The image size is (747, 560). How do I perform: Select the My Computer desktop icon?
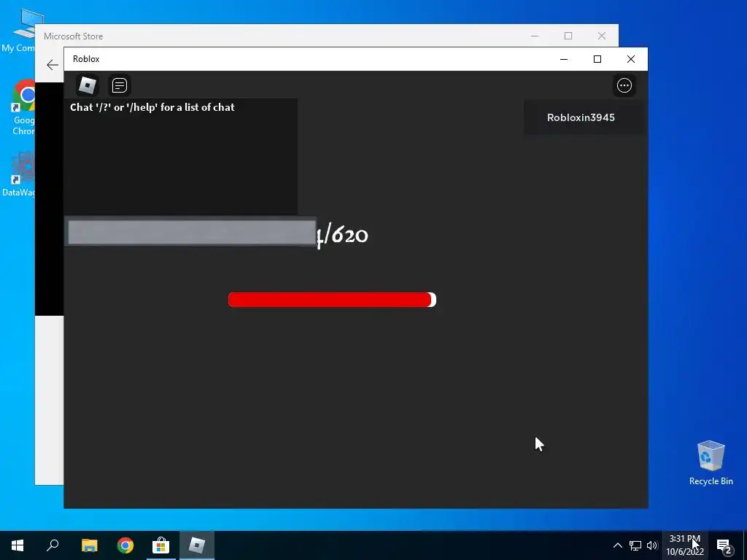[x=18, y=31]
